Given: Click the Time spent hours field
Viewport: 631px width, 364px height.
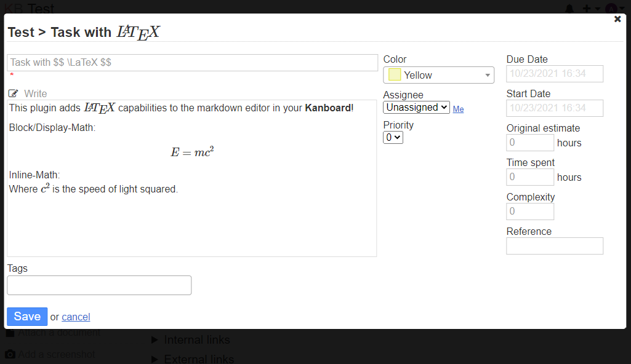Looking at the screenshot, I should (530, 177).
